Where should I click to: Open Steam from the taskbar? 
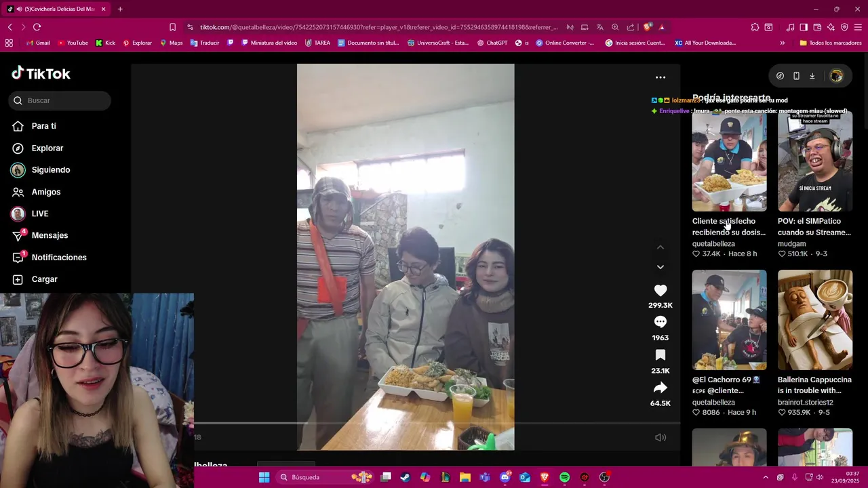click(405, 477)
